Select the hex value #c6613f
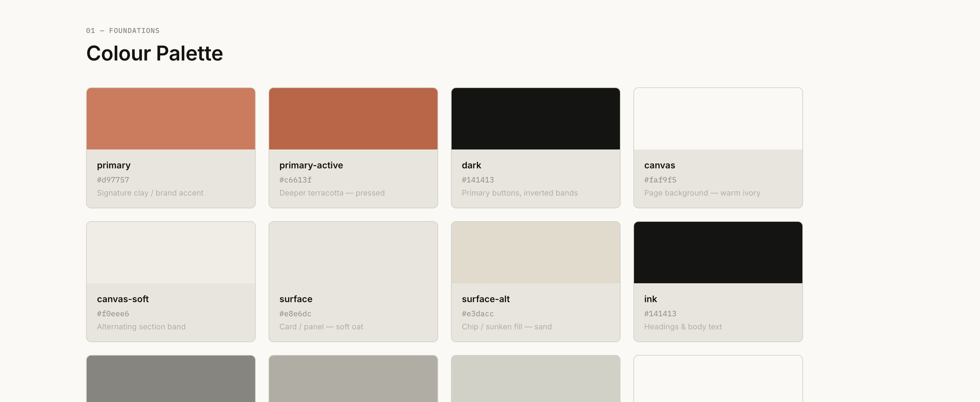980x402 pixels. [296, 180]
